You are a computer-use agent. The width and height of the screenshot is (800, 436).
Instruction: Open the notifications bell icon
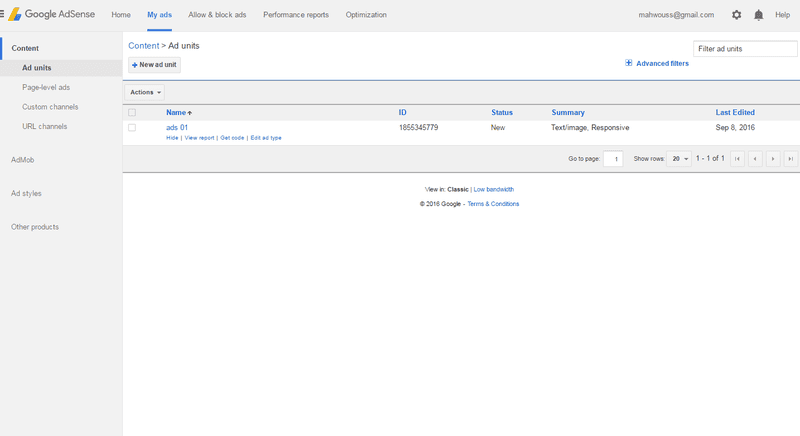759,15
